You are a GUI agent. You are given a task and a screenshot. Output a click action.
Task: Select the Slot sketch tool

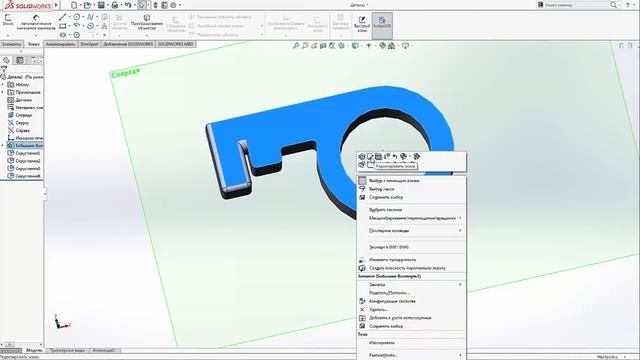[62, 35]
